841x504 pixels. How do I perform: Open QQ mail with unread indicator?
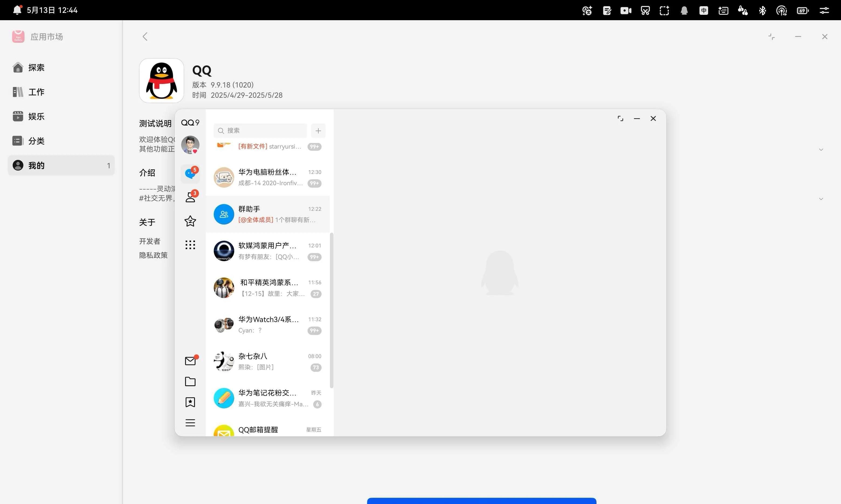(x=190, y=361)
